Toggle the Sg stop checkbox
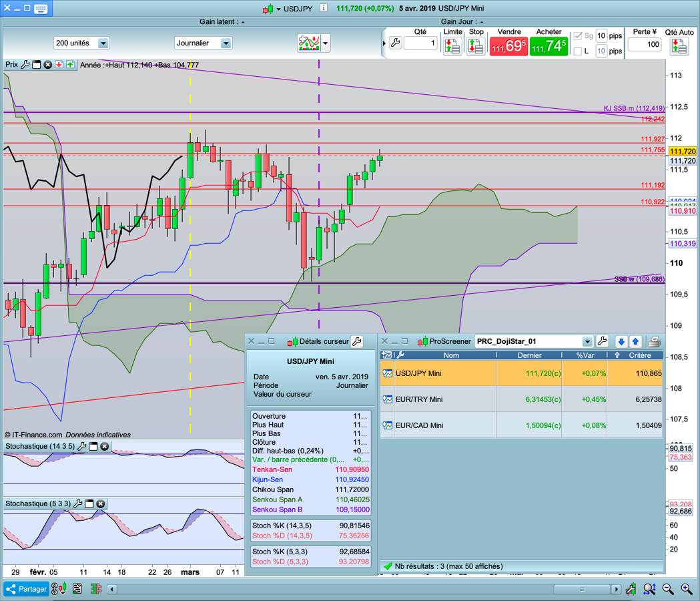Viewport: 700px width, 601px height. coord(578,36)
